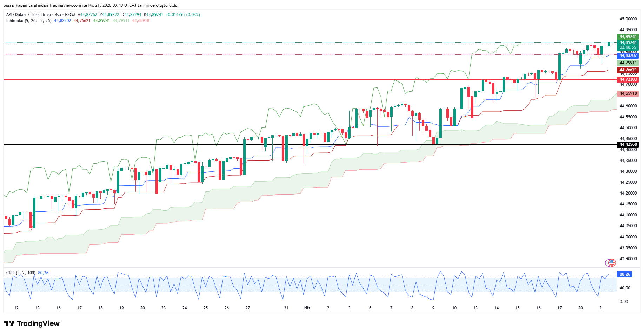
Task: Select the red horizontal resistance line
Action: pos(211,79)
